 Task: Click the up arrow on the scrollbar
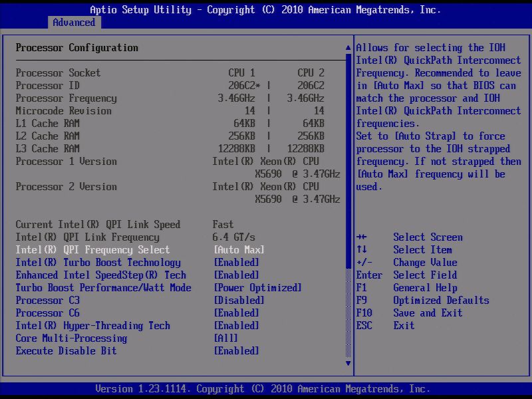tap(348, 47)
